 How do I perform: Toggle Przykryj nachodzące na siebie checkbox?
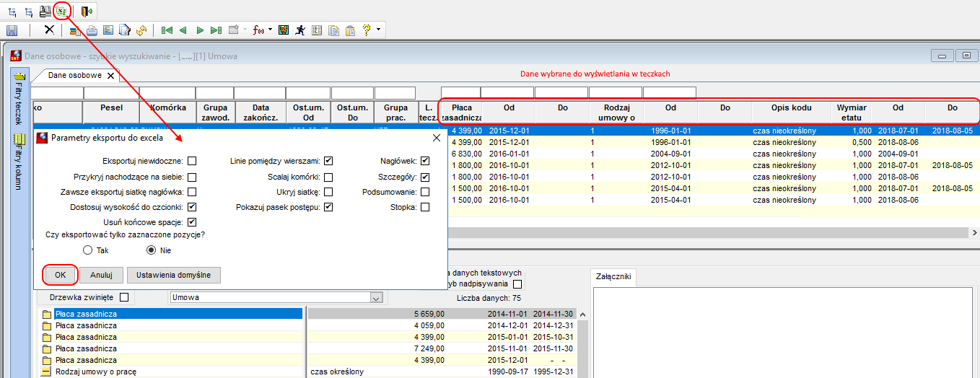pyautogui.click(x=192, y=177)
